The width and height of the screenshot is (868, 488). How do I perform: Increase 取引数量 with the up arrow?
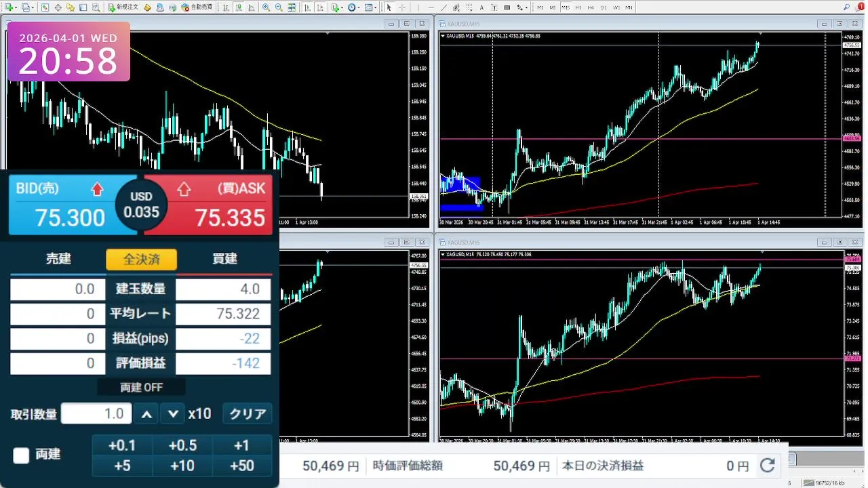click(147, 413)
